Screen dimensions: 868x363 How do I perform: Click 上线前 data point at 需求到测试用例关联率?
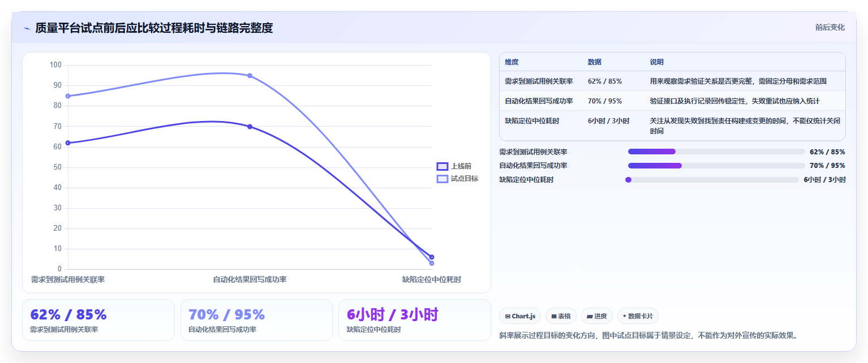coord(68,143)
